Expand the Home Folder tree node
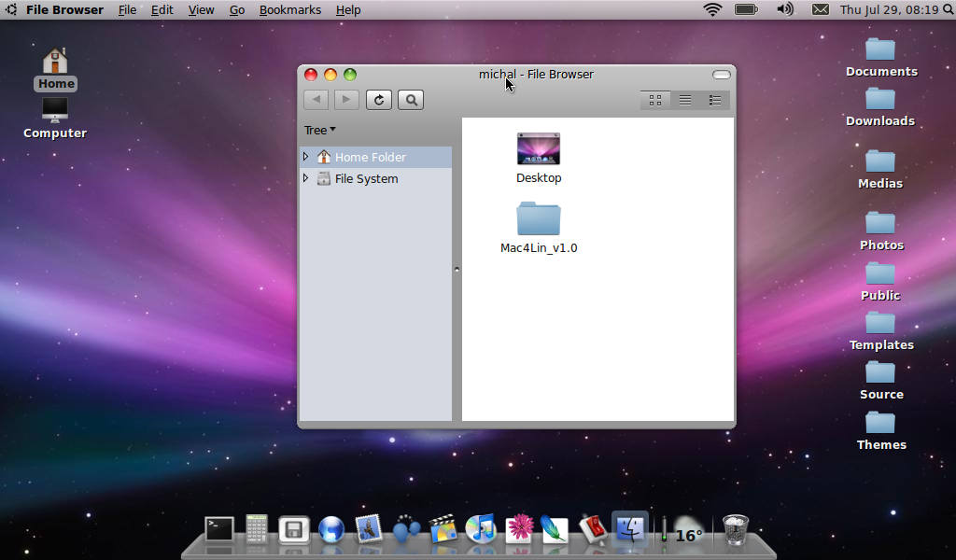Screen dimensions: 956x560 pos(306,157)
